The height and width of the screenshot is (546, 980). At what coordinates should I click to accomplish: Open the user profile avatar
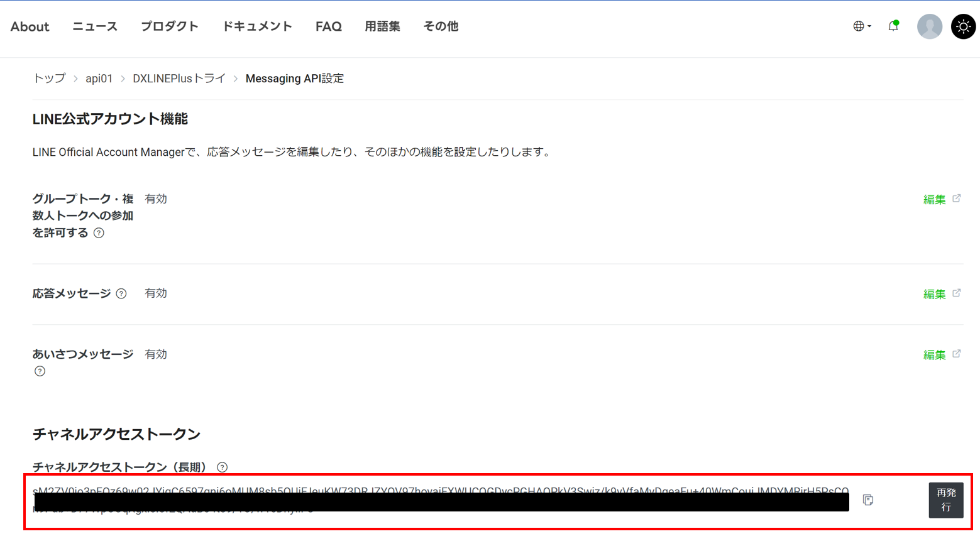[x=929, y=26]
